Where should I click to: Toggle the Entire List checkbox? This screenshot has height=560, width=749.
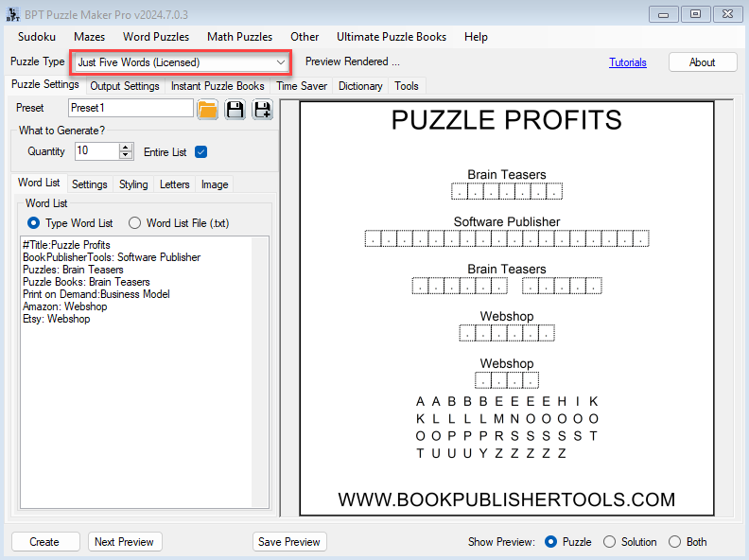200,151
